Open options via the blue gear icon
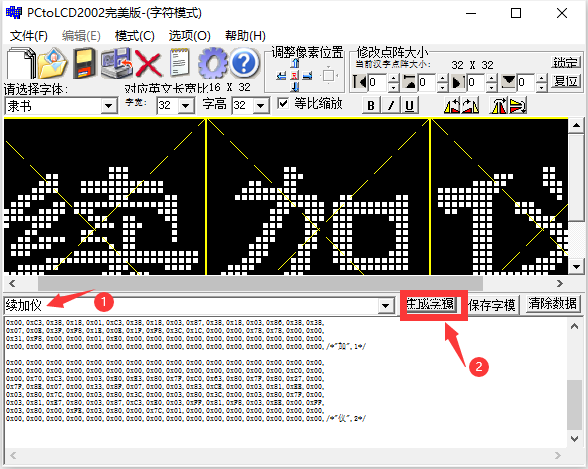The height and width of the screenshot is (469, 588). pos(213,63)
